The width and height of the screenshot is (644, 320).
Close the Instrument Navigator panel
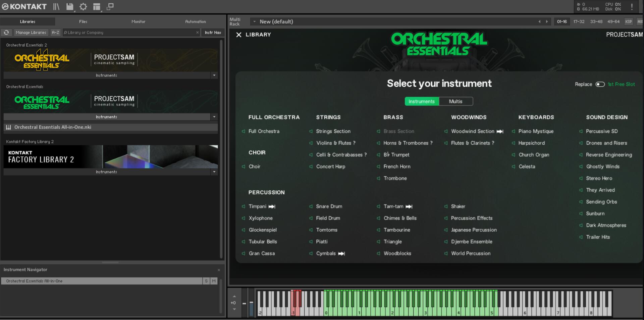point(219,270)
